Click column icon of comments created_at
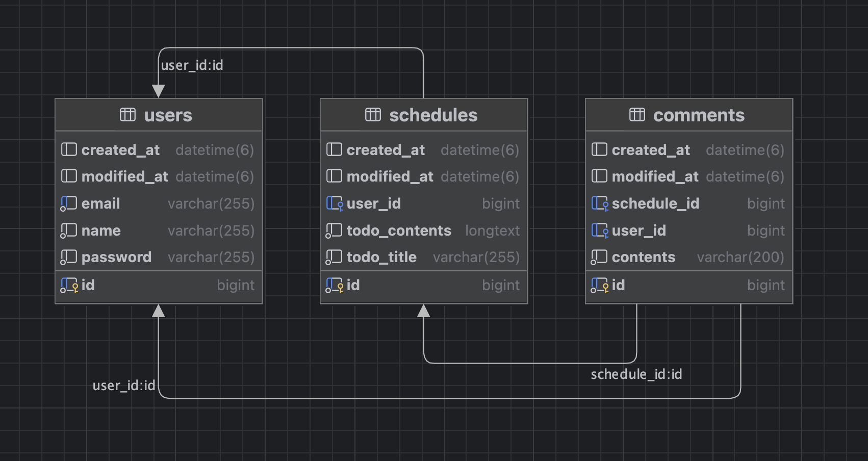 (599, 149)
